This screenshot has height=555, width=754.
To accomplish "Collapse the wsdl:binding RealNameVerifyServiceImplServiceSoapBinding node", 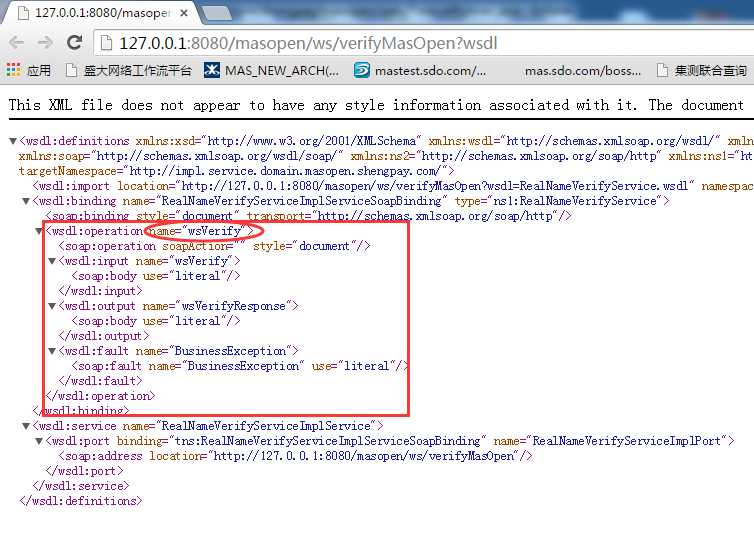I will pyautogui.click(x=26, y=201).
